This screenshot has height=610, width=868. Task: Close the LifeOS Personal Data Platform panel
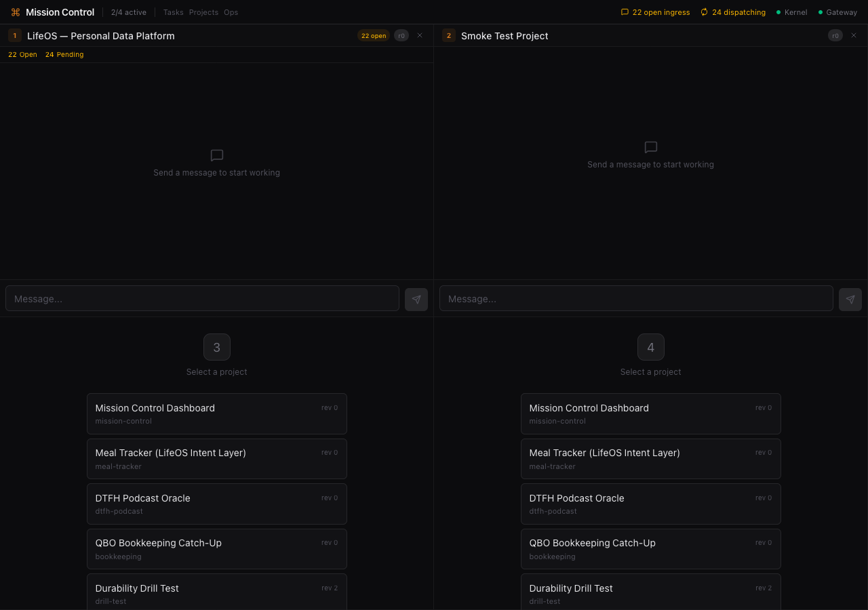(x=420, y=35)
